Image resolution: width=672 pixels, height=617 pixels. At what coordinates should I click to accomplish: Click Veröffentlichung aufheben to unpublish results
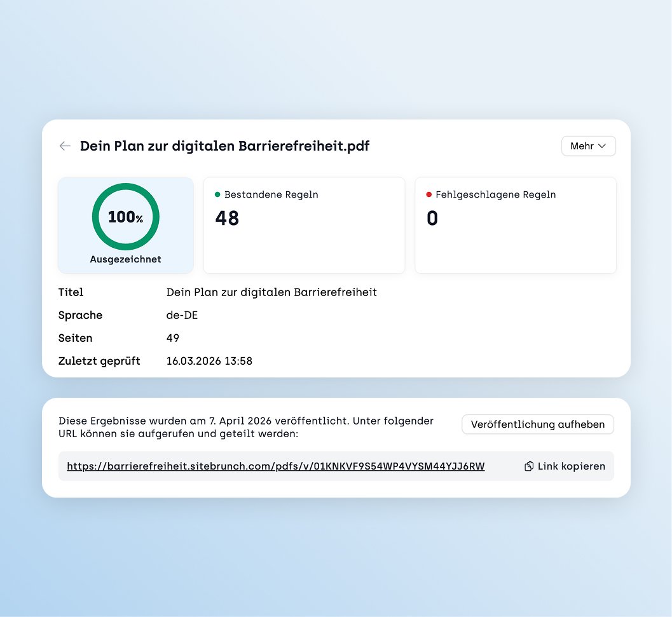[x=537, y=424]
